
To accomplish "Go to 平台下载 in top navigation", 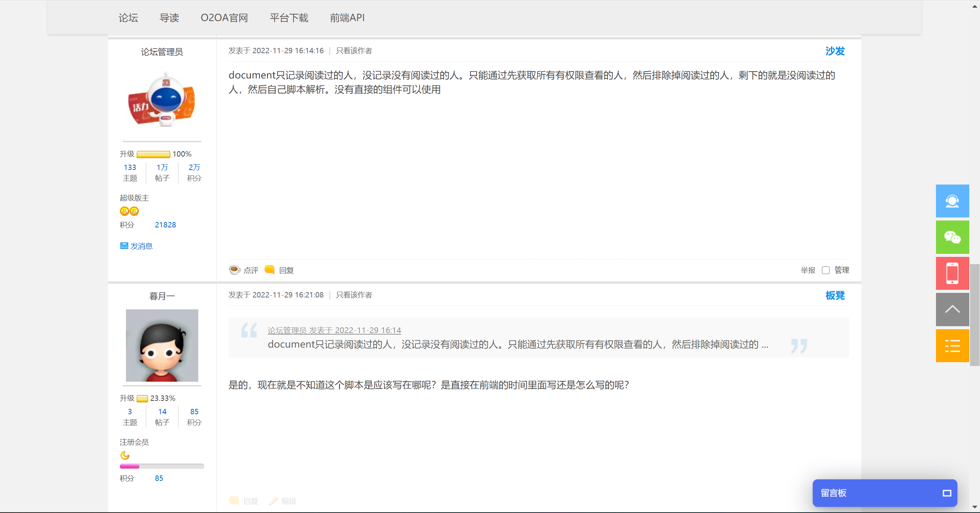I will pyautogui.click(x=289, y=18).
